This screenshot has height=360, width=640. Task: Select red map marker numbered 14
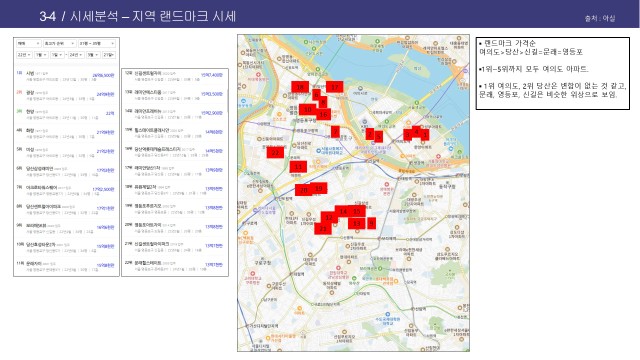tap(343, 211)
